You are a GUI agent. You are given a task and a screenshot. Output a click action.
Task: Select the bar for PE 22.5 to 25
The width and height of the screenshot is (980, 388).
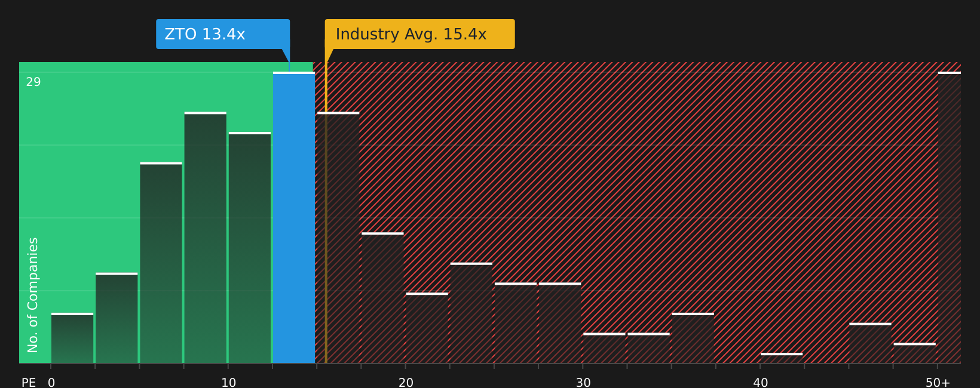pos(471,313)
